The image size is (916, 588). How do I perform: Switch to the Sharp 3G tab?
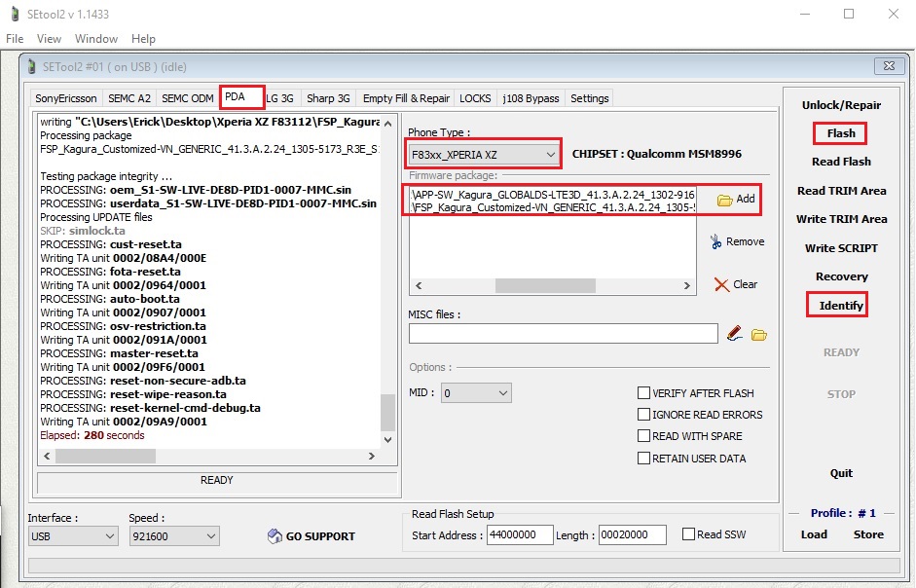pos(328,98)
